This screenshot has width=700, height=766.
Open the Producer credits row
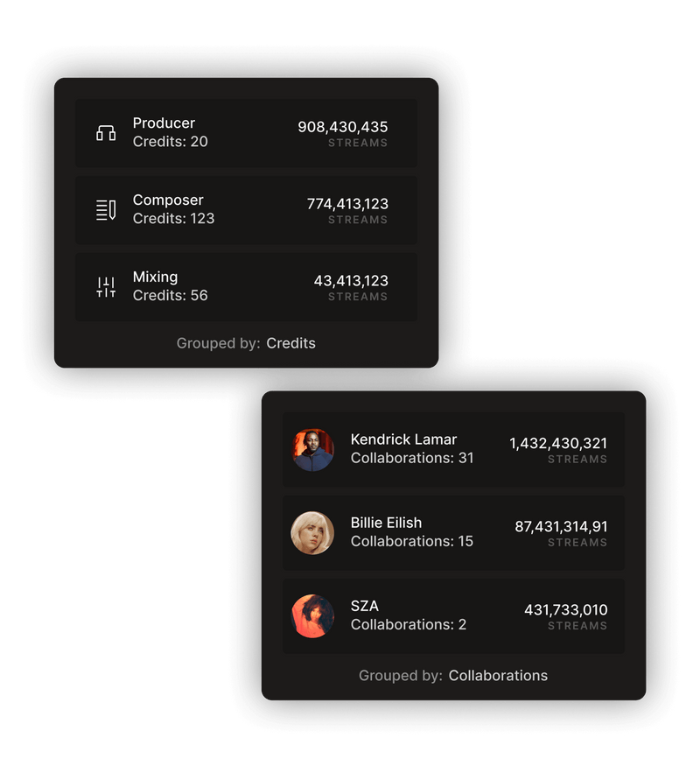pos(248,131)
